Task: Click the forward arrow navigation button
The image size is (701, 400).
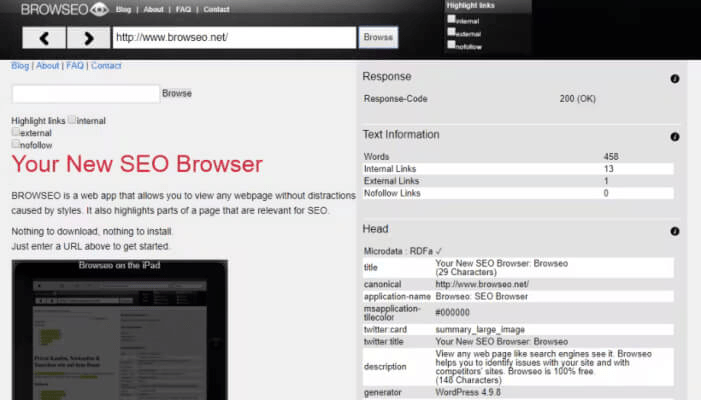Action: tap(89, 38)
